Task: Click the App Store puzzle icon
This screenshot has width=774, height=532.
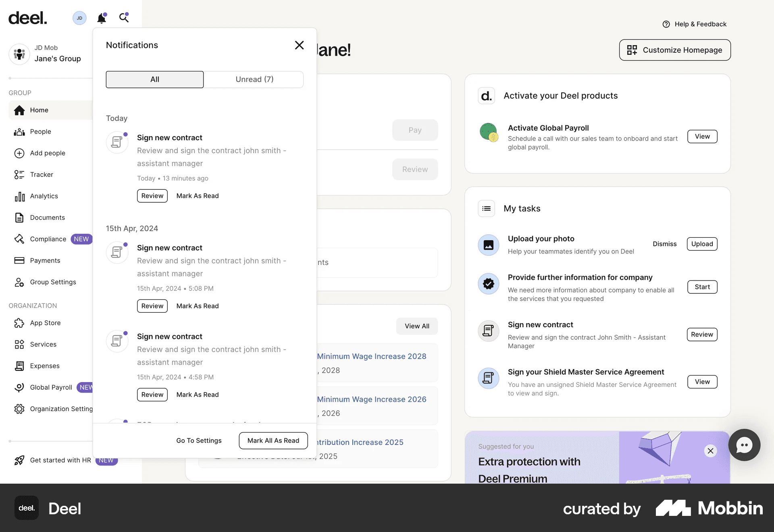Action: (x=19, y=323)
